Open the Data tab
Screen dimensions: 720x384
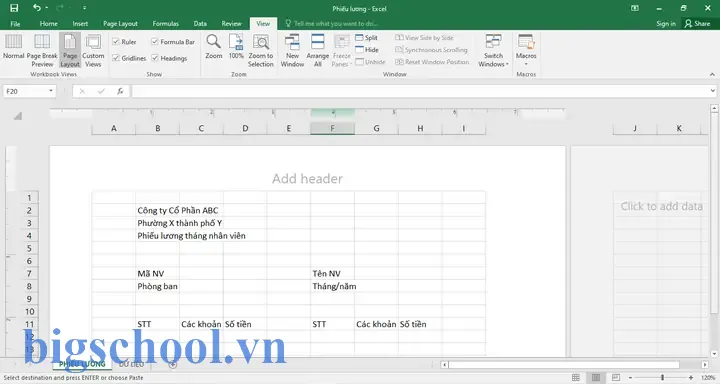tap(200, 23)
